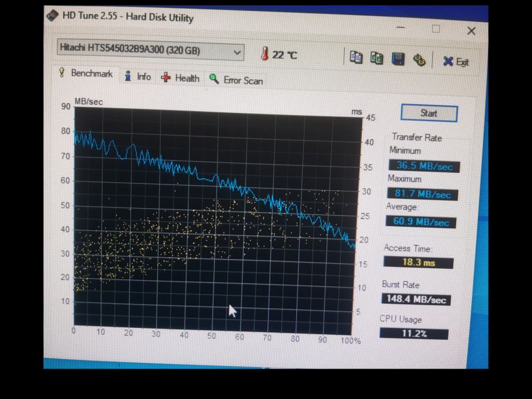The image size is (532, 399).
Task: Click the ms axis label on the graph
Action: (x=357, y=112)
